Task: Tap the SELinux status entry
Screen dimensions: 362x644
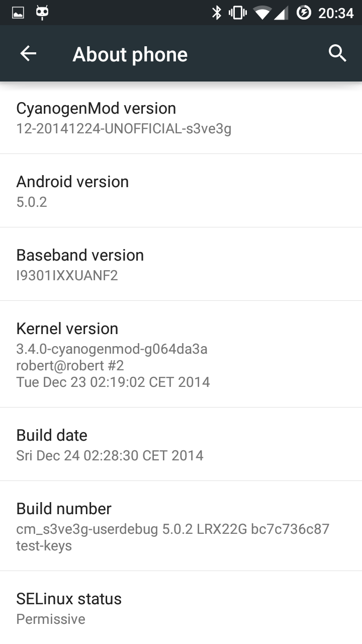Action: click(181, 608)
